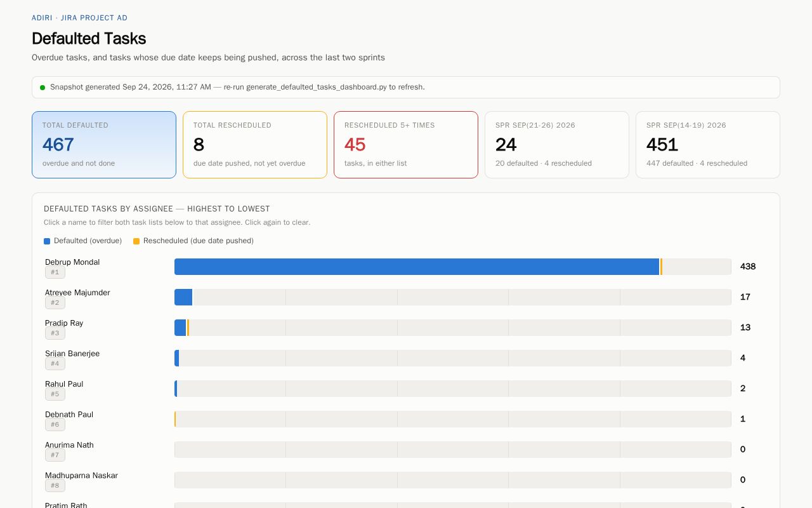Select the Rescheduled 5+ Times card
This screenshot has width=812, height=508.
pos(406,145)
